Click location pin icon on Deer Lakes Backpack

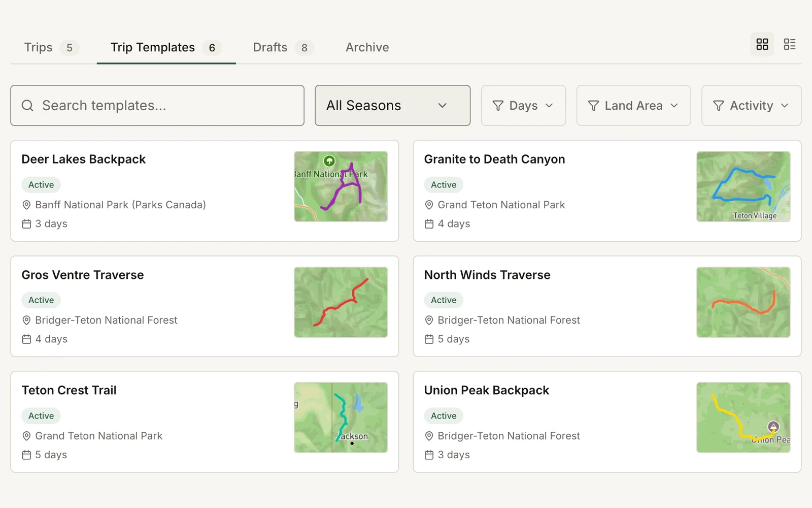point(26,205)
